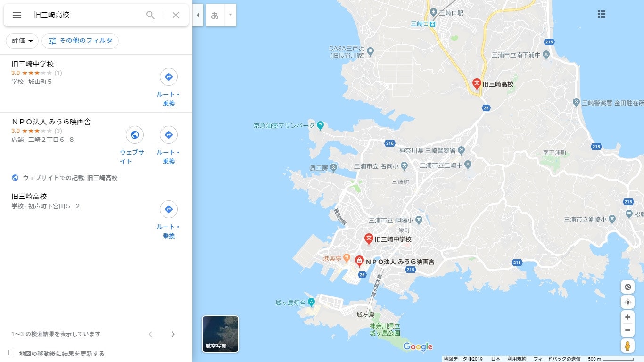Click the search magnifier icon
Image resolution: width=644 pixels, height=362 pixels.
150,15
